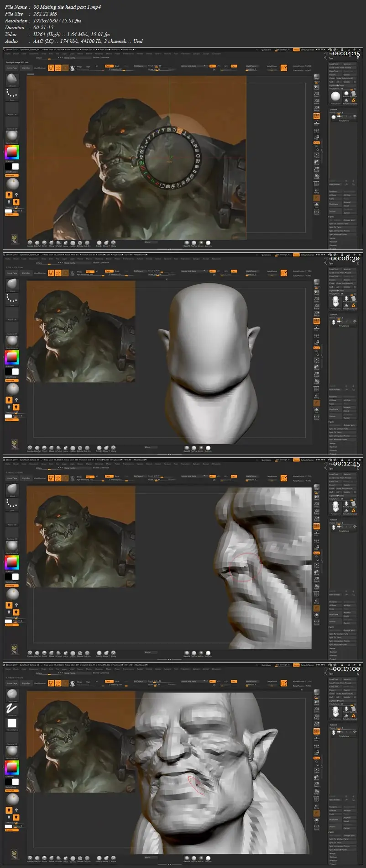Open LightBox in the 00:08:30 frame
The height and width of the screenshot is (868, 366).
click(26, 273)
